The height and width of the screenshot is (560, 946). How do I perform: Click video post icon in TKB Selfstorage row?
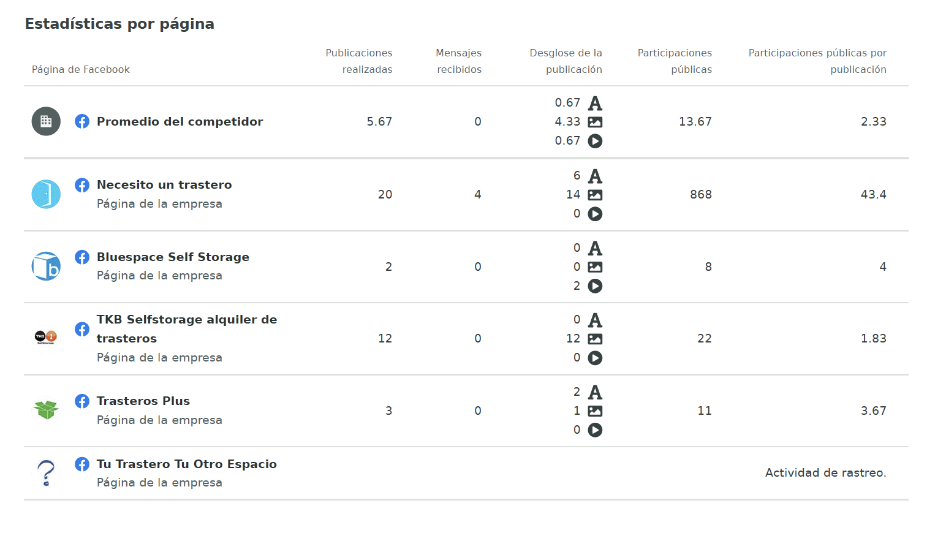coord(595,358)
